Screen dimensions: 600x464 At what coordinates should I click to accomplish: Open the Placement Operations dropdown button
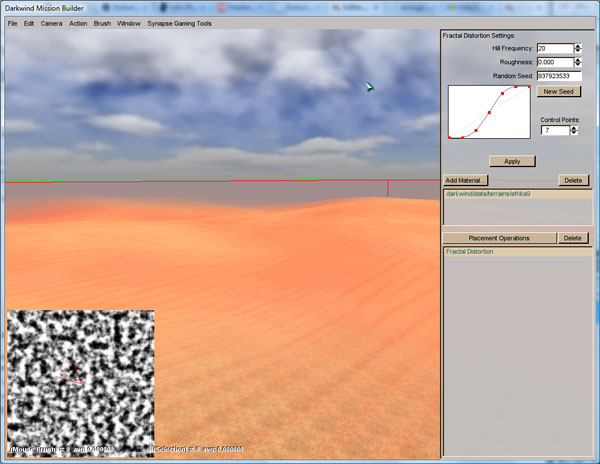click(499, 238)
